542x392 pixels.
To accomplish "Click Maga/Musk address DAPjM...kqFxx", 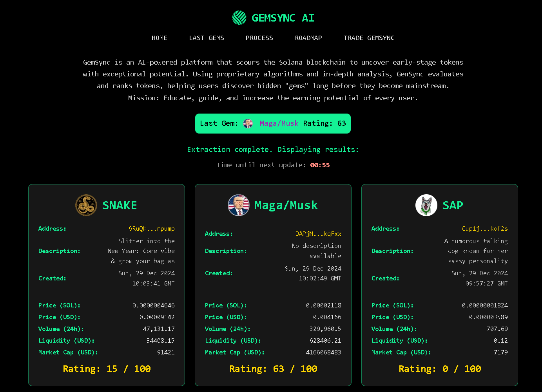I will [318, 234].
